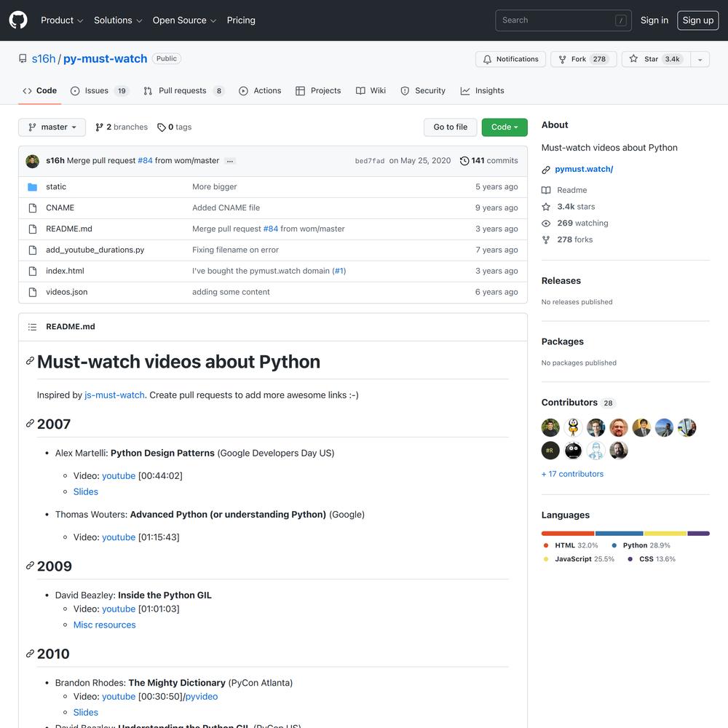This screenshot has width=728, height=728.
Task: Open the 141 commits history link
Action: 489,161
